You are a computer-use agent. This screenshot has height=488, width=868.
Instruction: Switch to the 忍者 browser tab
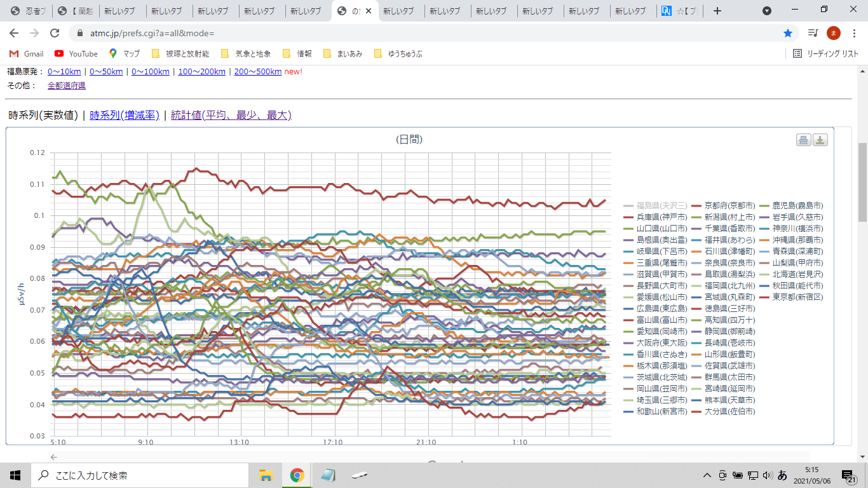(29, 11)
